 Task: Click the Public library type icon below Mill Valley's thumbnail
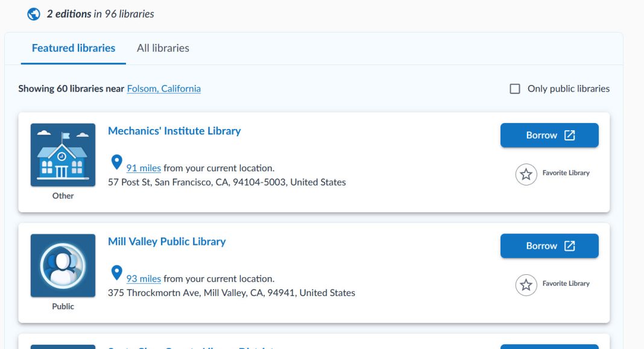(63, 306)
